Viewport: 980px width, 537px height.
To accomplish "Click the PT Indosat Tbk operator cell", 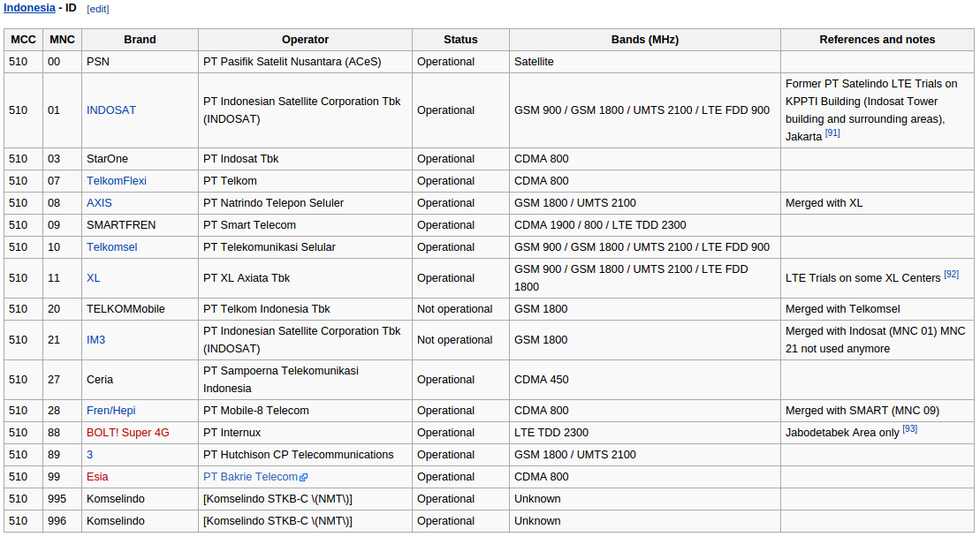I will [305, 159].
